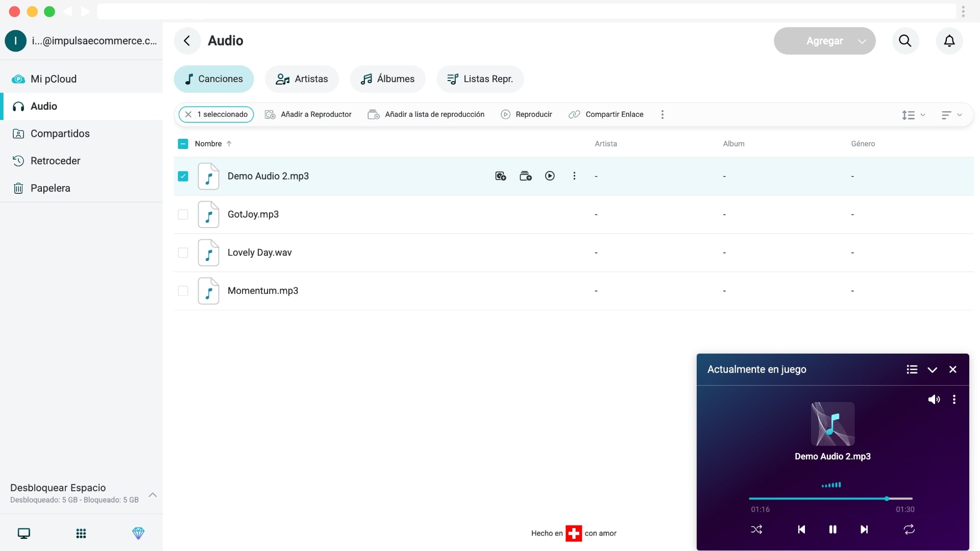Image resolution: width=980 pixels, height=551 pixels.
Task: Click the repeat icon in player
Action: (x=909, y=530)
